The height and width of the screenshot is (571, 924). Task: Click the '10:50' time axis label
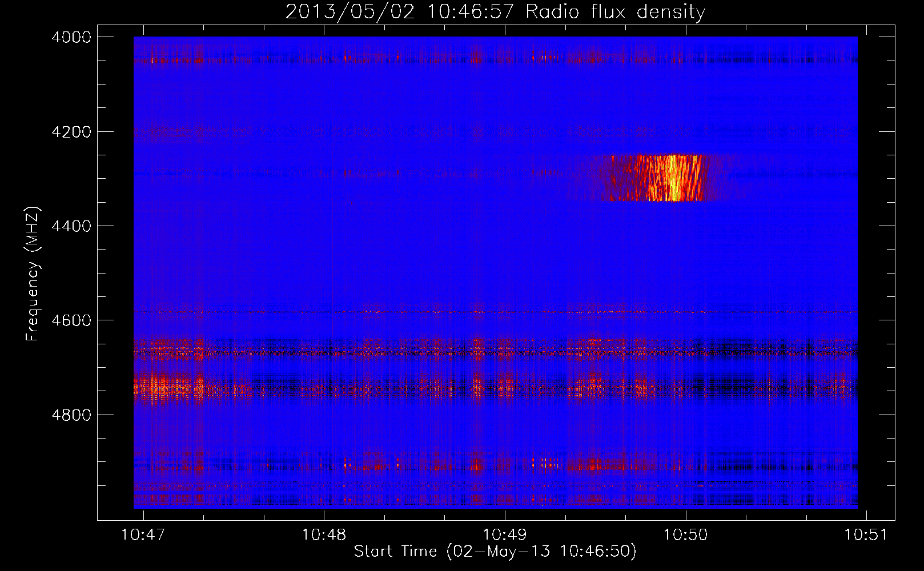point(686,534)
